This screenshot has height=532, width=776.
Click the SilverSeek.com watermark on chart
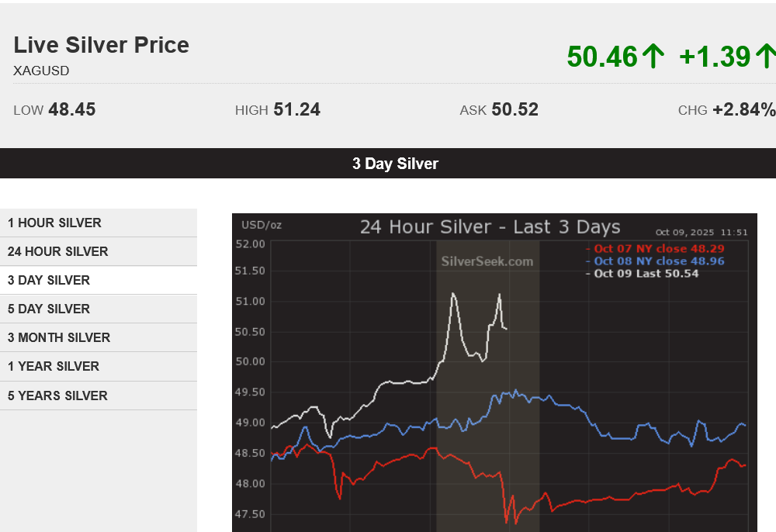487,261
